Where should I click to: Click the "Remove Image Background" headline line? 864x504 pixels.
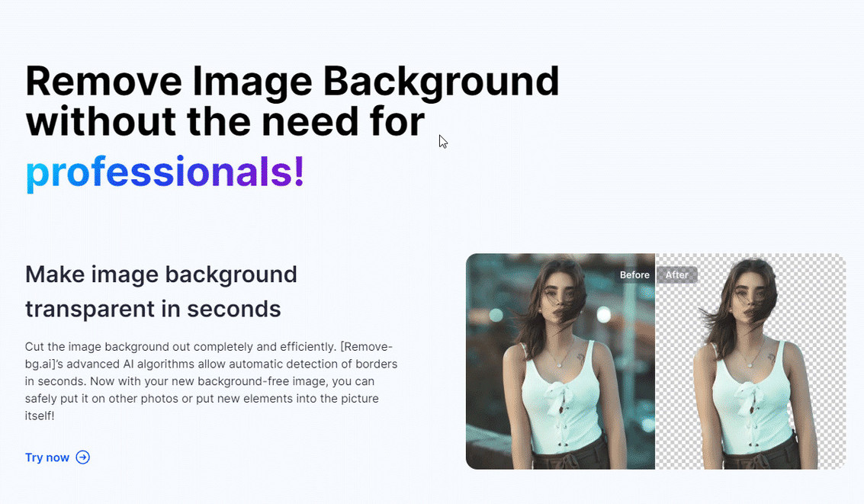point(292,82)
